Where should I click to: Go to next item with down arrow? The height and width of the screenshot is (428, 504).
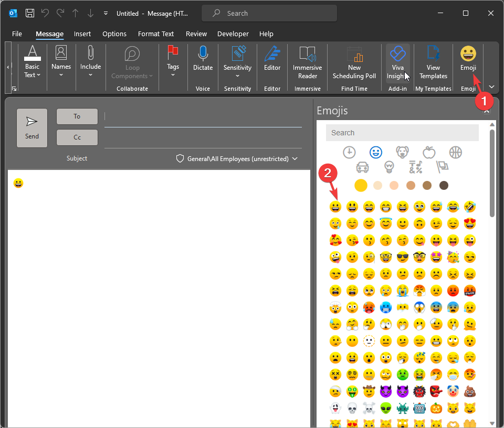[x=91, y=13]
